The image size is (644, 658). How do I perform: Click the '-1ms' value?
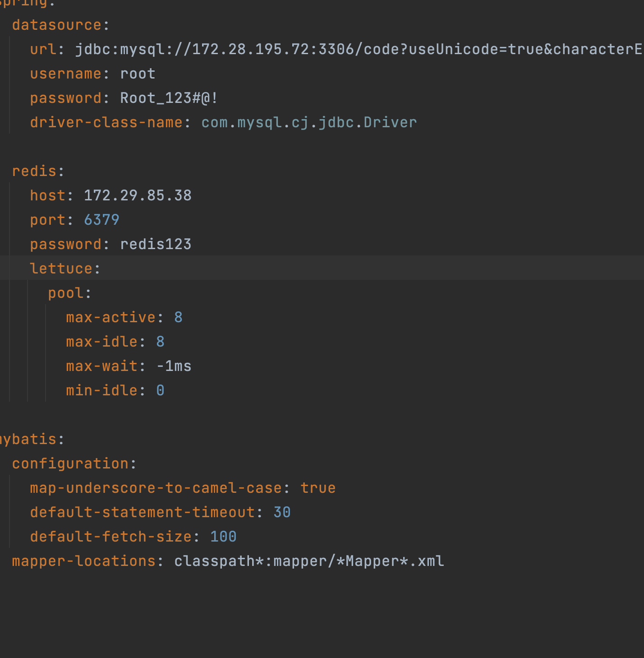[x=174, y=366]
